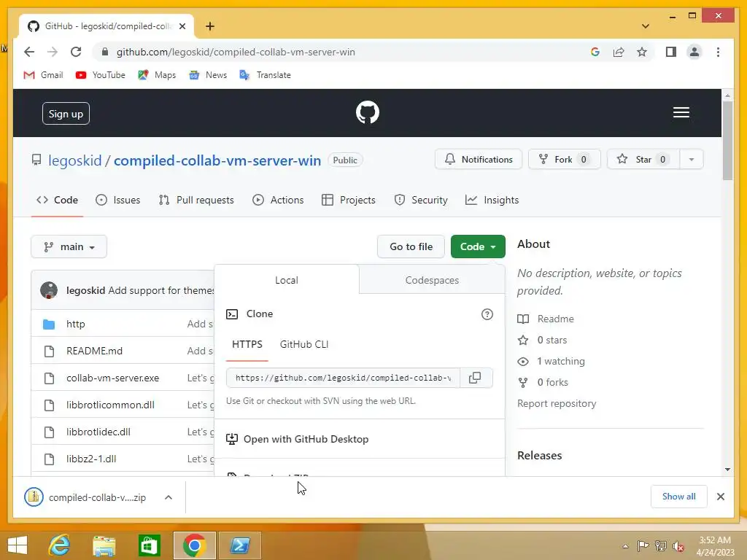Screen dimensions: 747x560
Task: Click the Notifications button
Action: click(x=479, y=160)
